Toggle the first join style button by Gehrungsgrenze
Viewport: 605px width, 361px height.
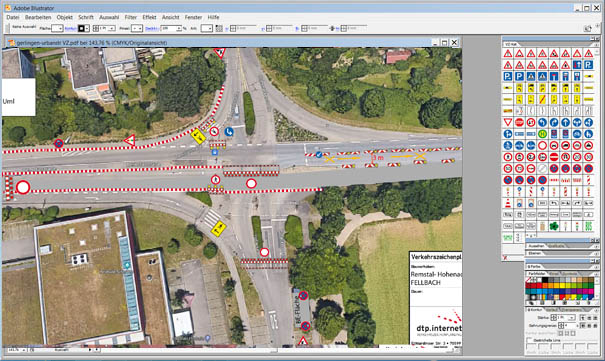click(582, 326)
